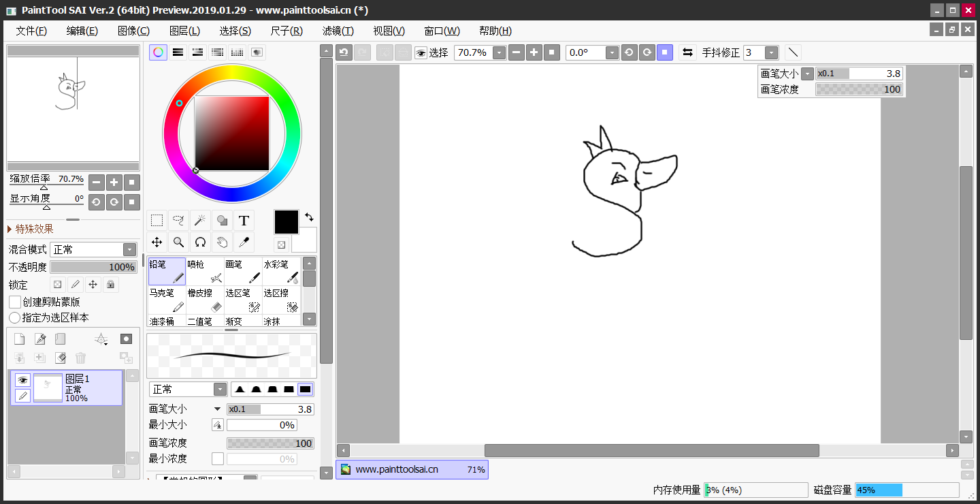
Task: Toggle lock transparent pixels for layer
Action: pyautogui.click(x=58, y=285)
